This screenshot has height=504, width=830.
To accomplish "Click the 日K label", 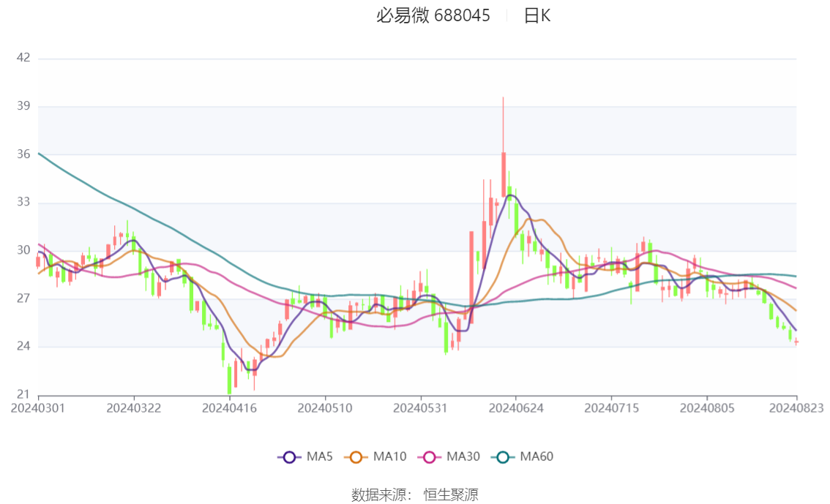I will pyautogui.click(x=536, y=16).
